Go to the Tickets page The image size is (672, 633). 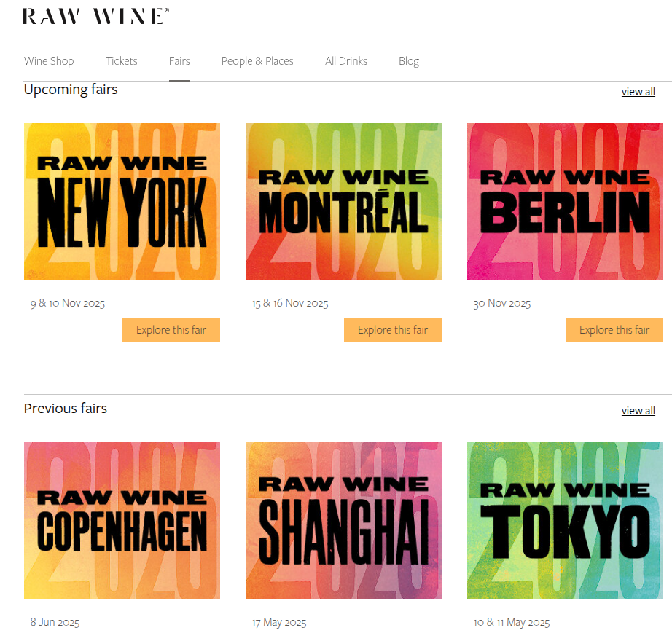tap(121, 61)
